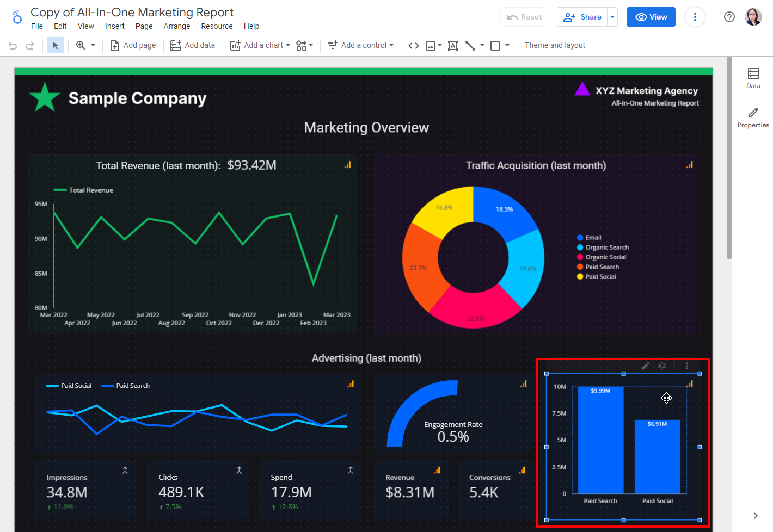Click the image insert icon
The image size is (773, 532).
point(431,45)
